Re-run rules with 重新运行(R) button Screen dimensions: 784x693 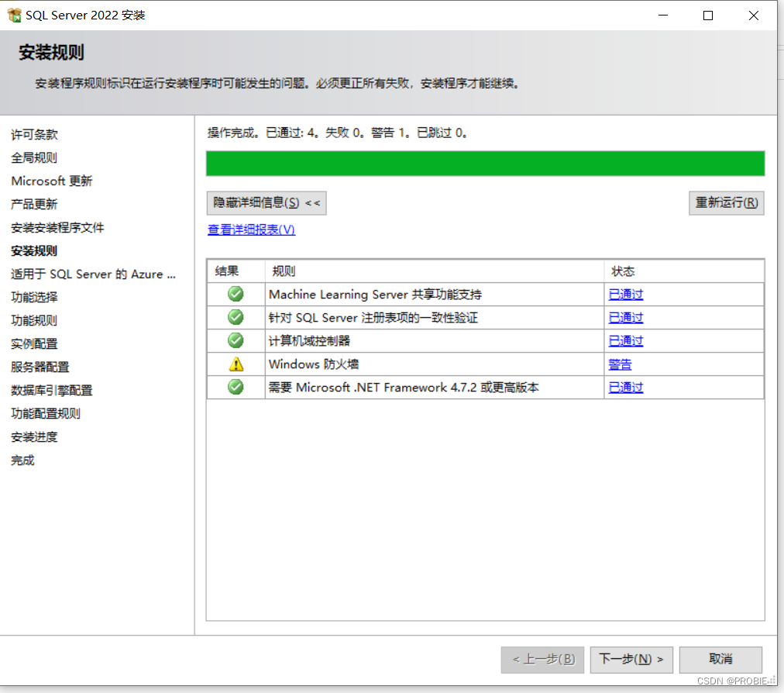click(726, 202)
